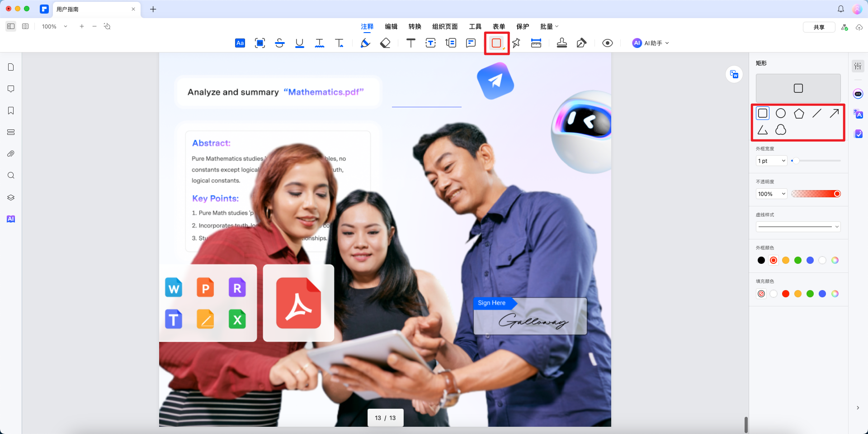Image resolution: width=868 pixels, height=434 pixels.
Task: Choose the strikethrough annotation tool
Action: [280, 43]
